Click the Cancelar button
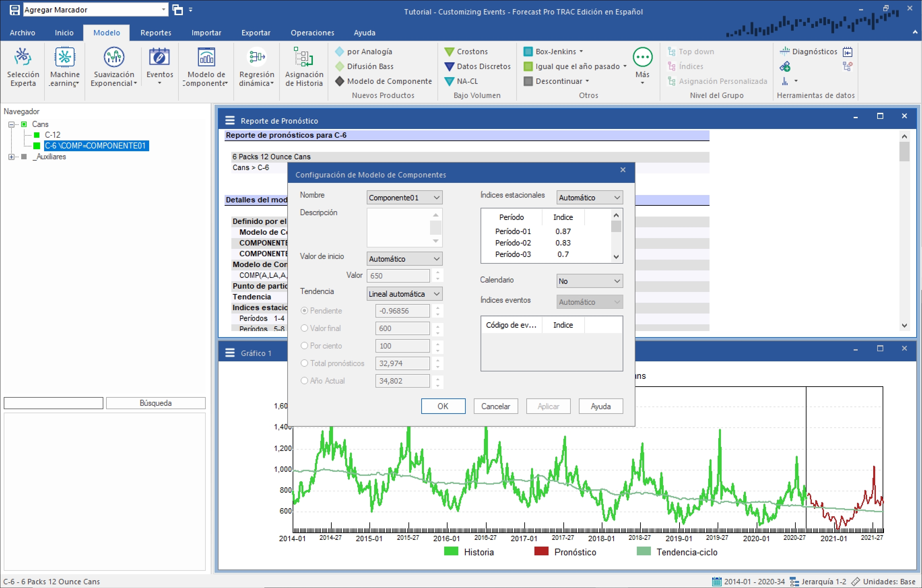The width and height of the screenshot is (922, 588). (x=495, y=406)
